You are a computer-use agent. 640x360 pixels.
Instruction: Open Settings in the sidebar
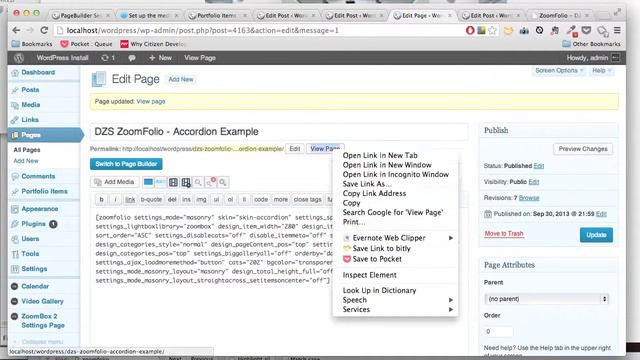pyautogui.click(x=34, y=269)
